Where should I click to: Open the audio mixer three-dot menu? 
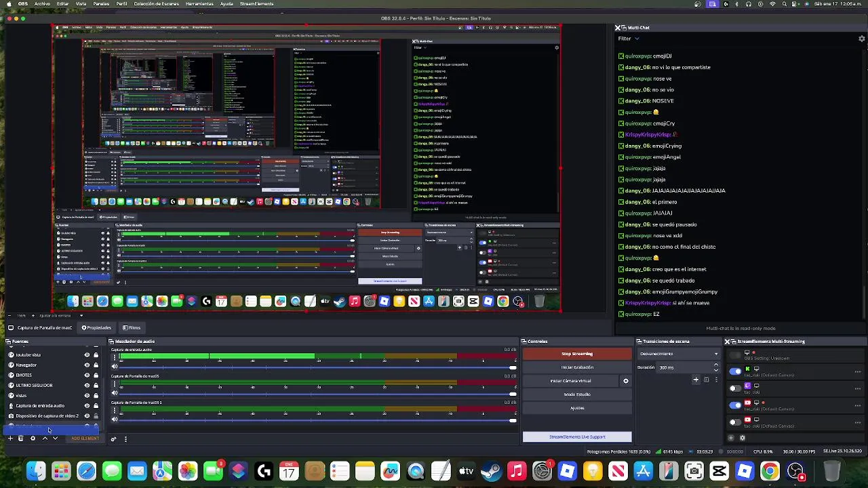(125, 439)
